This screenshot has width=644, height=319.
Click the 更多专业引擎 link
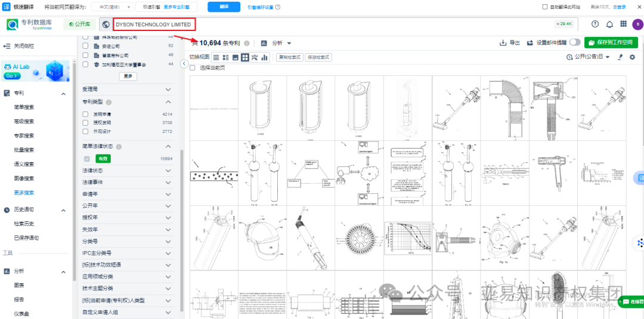point(176,7)
